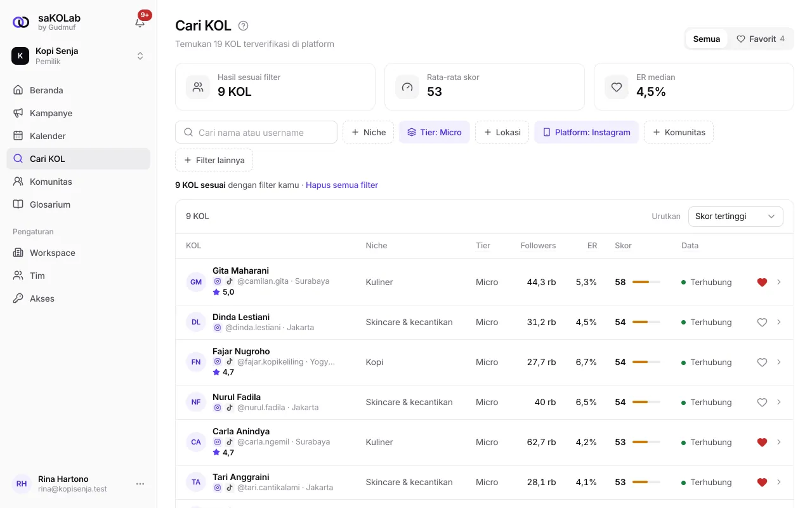Expand Gita Maharani row chevron

click(779, 282)
